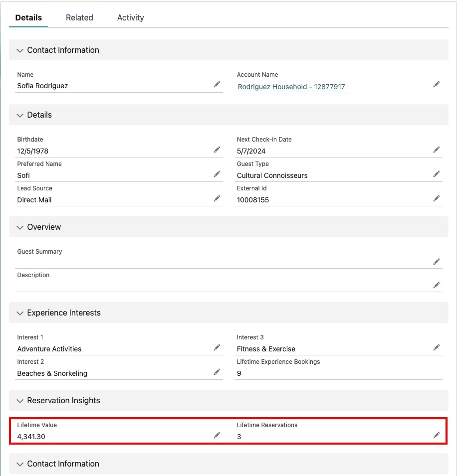
Task: Click the External Id value 10008155
Action: [x=253, y=200]
